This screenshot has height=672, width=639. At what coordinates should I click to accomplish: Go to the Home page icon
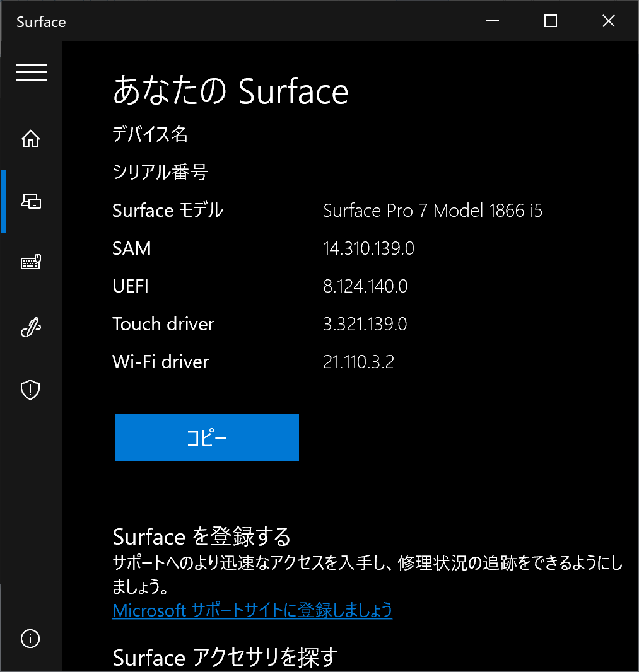[31, 139]
